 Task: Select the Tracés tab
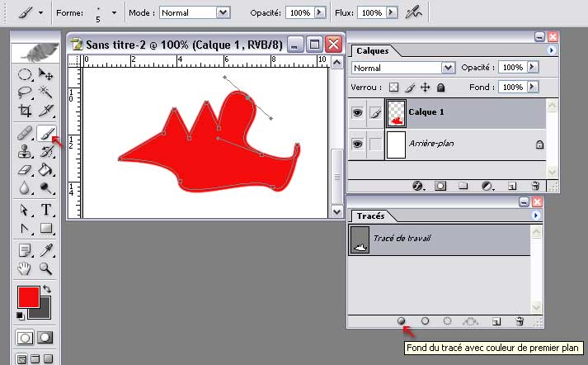pyautogui.click(x=370, y=216)
